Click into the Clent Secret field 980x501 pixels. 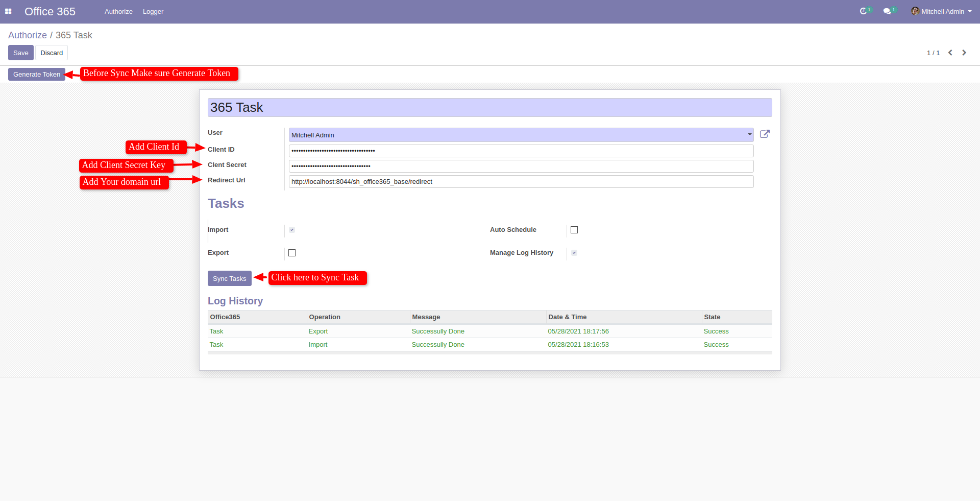point(521,166)
